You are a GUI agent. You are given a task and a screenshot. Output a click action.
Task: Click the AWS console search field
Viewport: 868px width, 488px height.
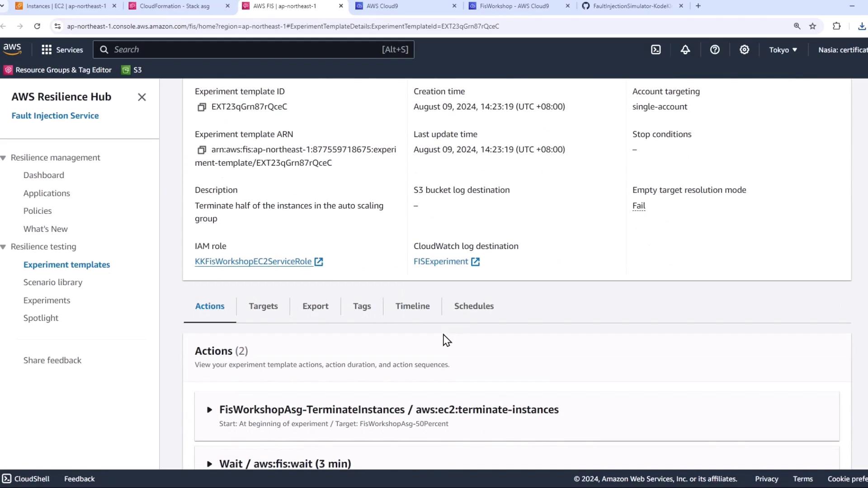[x=244, y=50]
